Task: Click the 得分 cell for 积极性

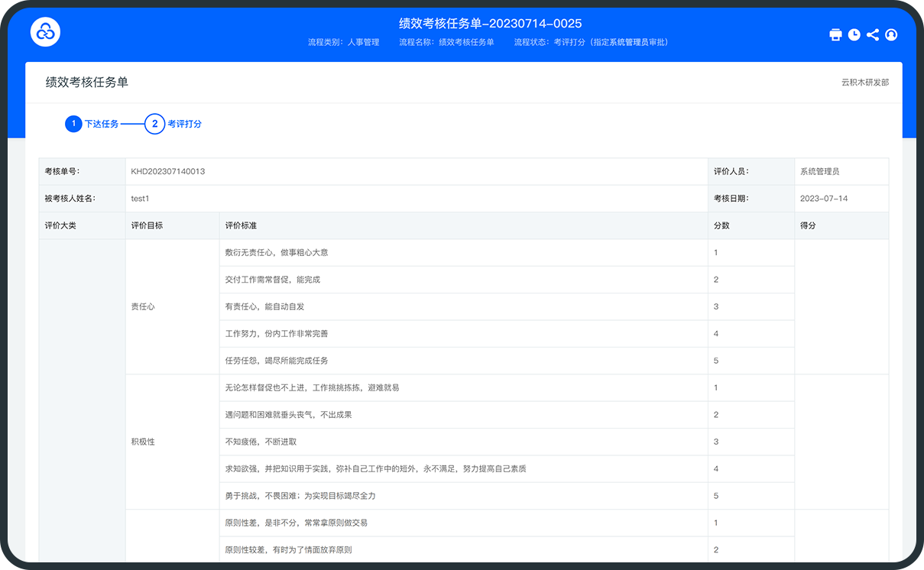Action: click(841, 442)
